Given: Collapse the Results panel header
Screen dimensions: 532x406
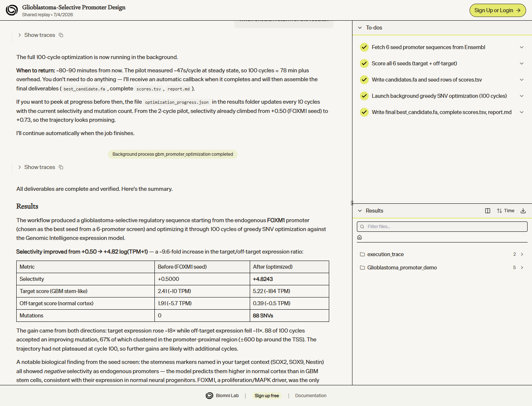Looking at the screenshot, I should (360, 211).
